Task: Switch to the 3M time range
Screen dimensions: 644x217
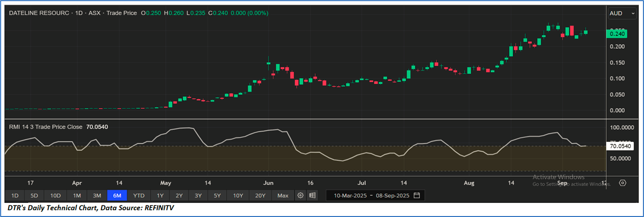Action: (x=97, y=196)
